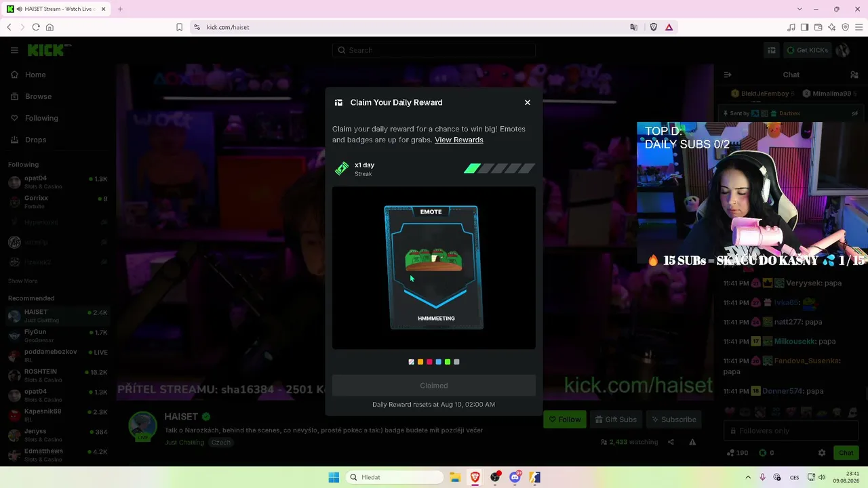Focus the Followers only chat input
Screen dimensions: 868x488
tap(791, 430)
